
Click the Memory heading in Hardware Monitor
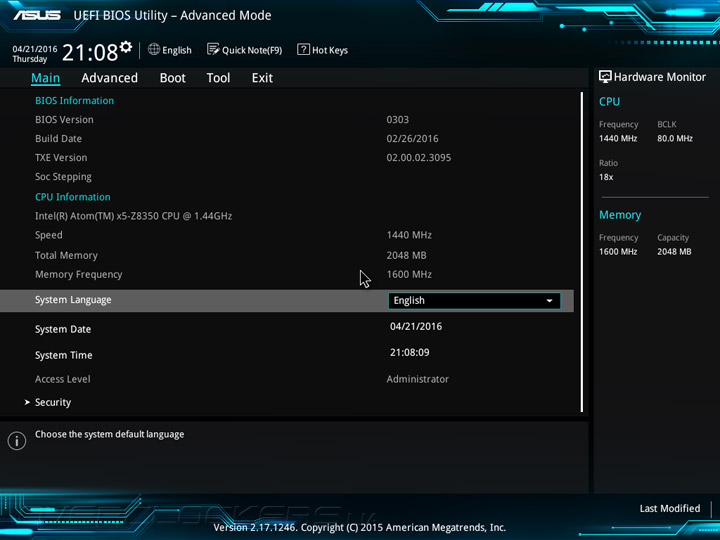pyautogui.click(x=620, y=215)
